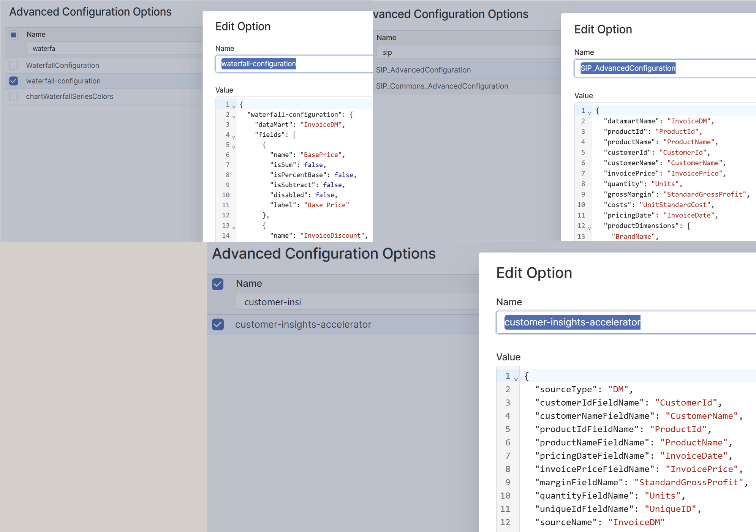Select the chartWaterfallSeriesColors option row

click(70, 96)
